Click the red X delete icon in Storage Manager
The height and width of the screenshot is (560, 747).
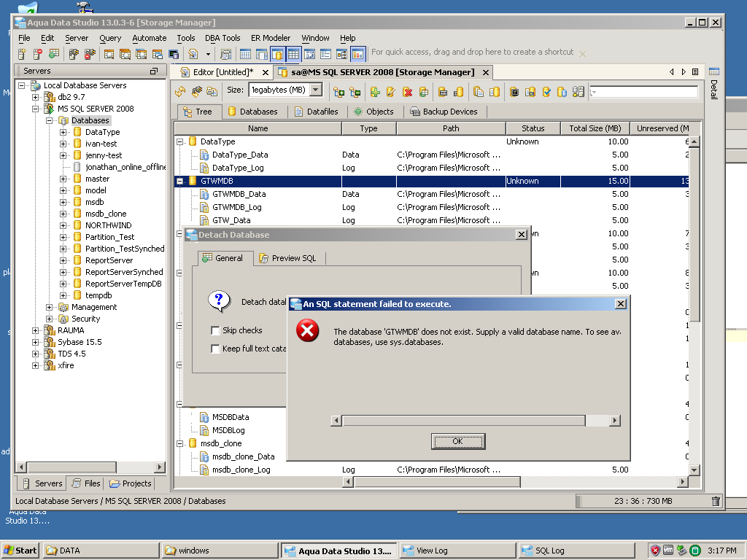coord(407,91)
